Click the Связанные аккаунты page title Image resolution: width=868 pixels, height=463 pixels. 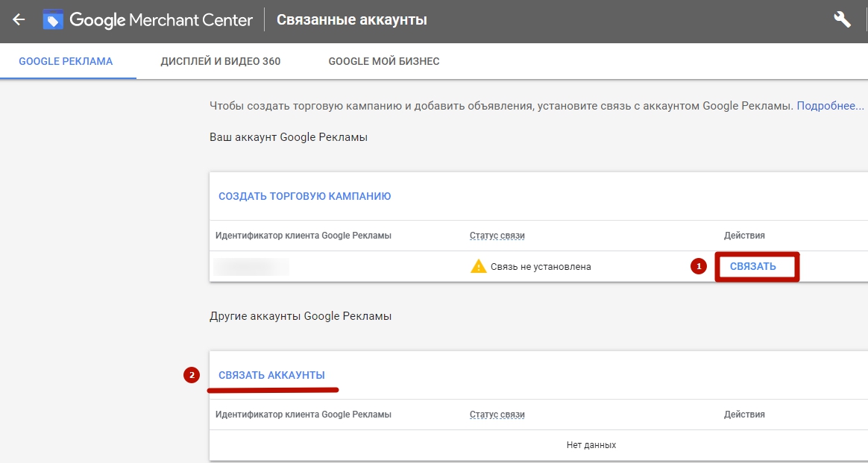[352, 20]
